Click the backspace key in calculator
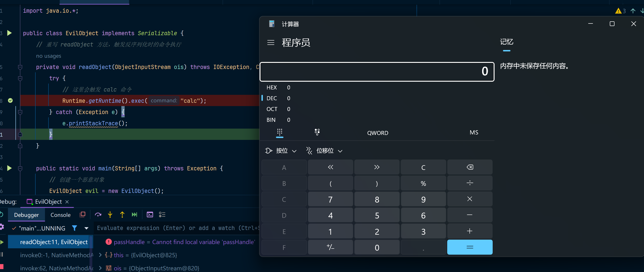 (469, 167)
